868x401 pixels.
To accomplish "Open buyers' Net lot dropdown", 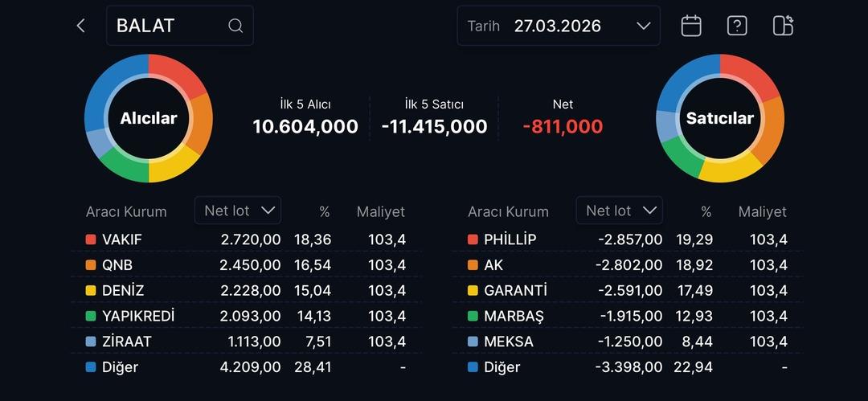I will coord(238,211).
